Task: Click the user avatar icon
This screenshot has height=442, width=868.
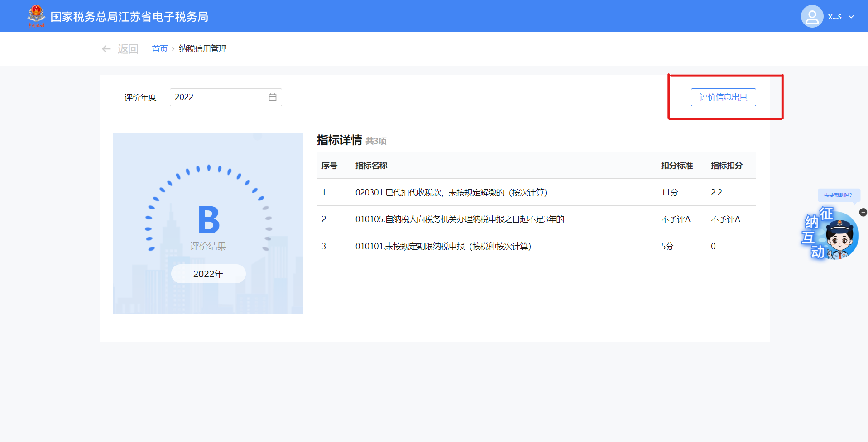Action: coord(812,17)
